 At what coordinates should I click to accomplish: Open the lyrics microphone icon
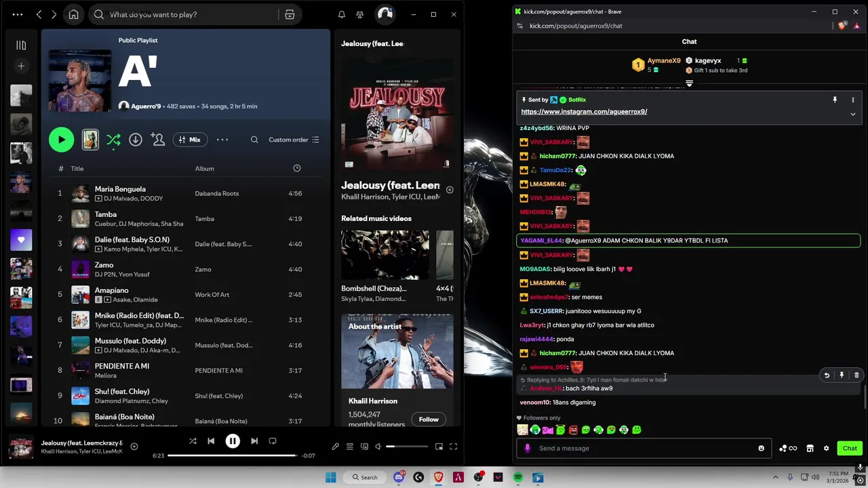[335, 447]
